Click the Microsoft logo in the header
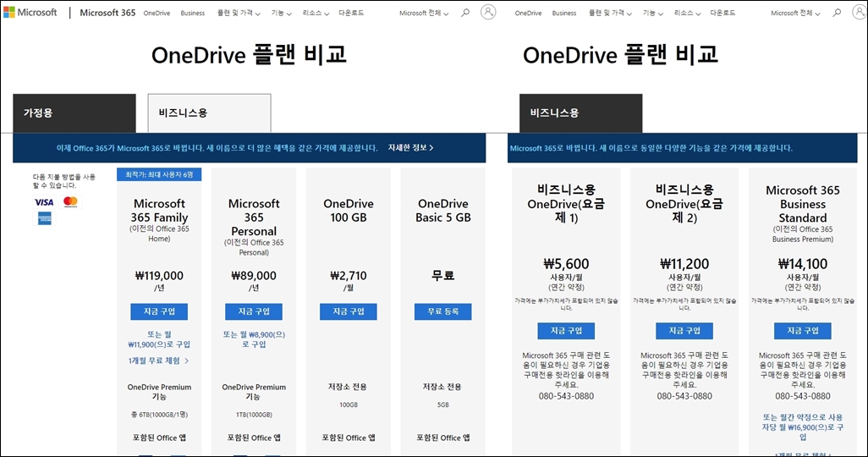868x457 pixels. (x=30, y=12)
